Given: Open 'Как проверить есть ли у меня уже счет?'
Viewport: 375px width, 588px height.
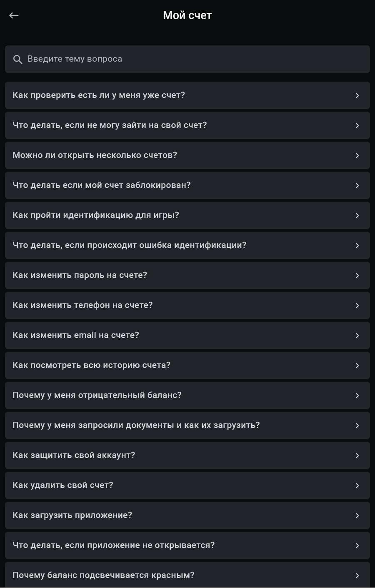Looking at the screenshot, I should [x=99, y=95].
